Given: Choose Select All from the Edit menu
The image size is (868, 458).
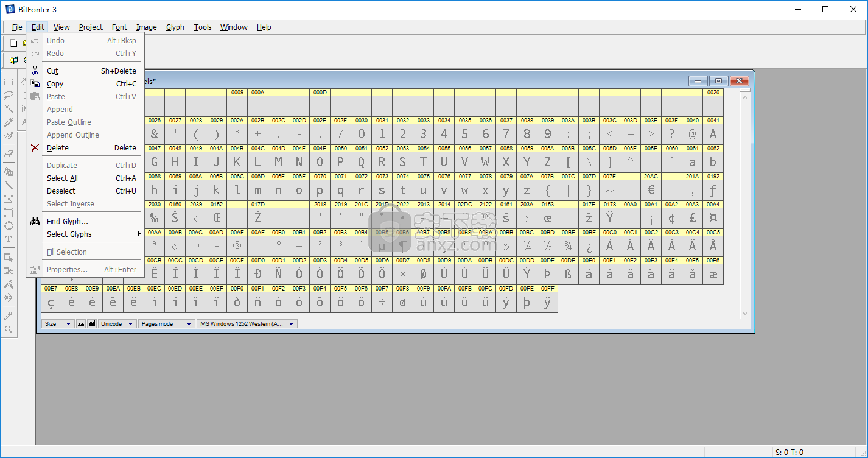Looking at the screenshot, I should coord(85,178).
